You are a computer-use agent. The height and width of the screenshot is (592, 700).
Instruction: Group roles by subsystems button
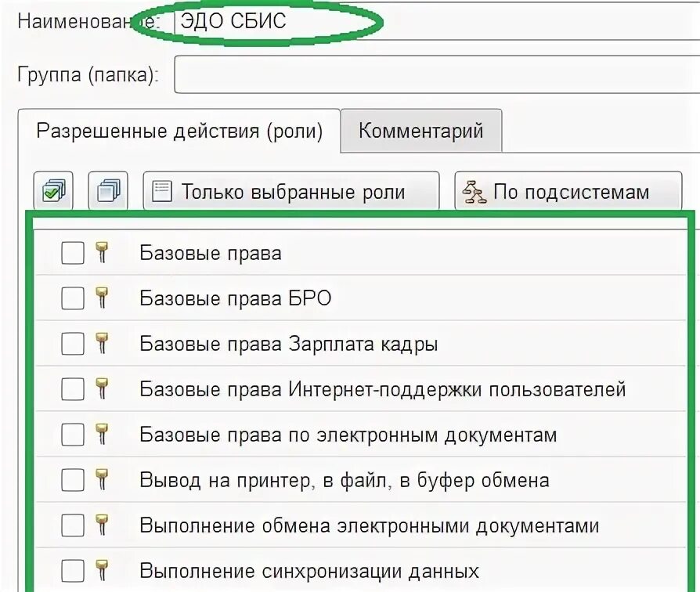tap(568, 191)
